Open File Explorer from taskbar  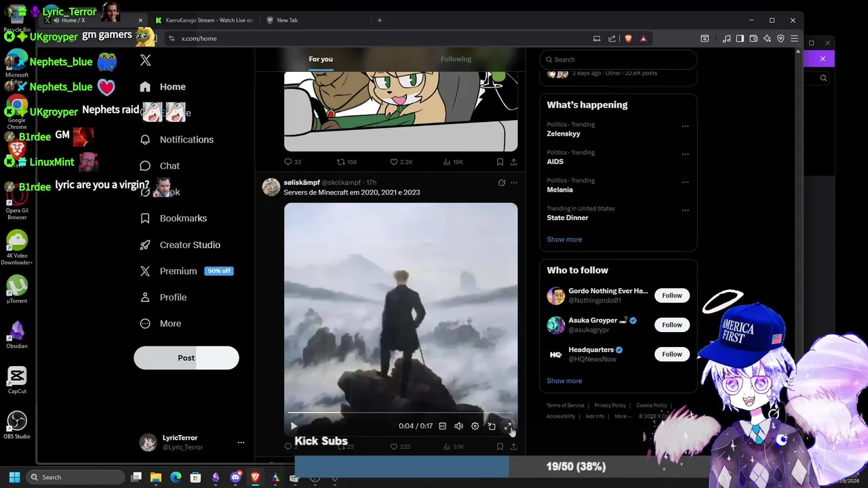(x=155, y=477)
